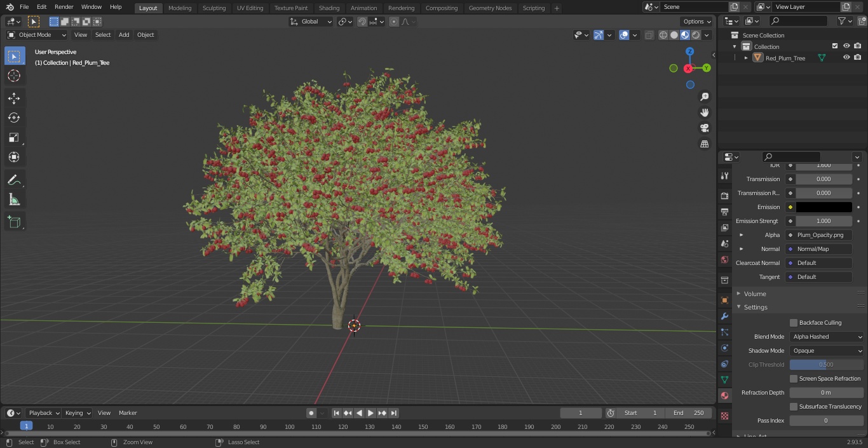
Task: Open the Playback dropdown in timeline
Action: click(x=43, y=413)
